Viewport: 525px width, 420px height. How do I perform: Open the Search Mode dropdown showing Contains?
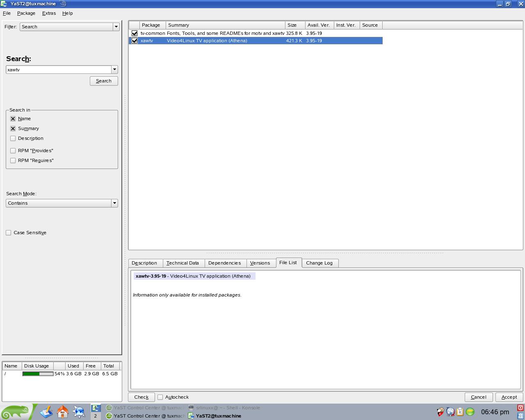click(62, 203)
